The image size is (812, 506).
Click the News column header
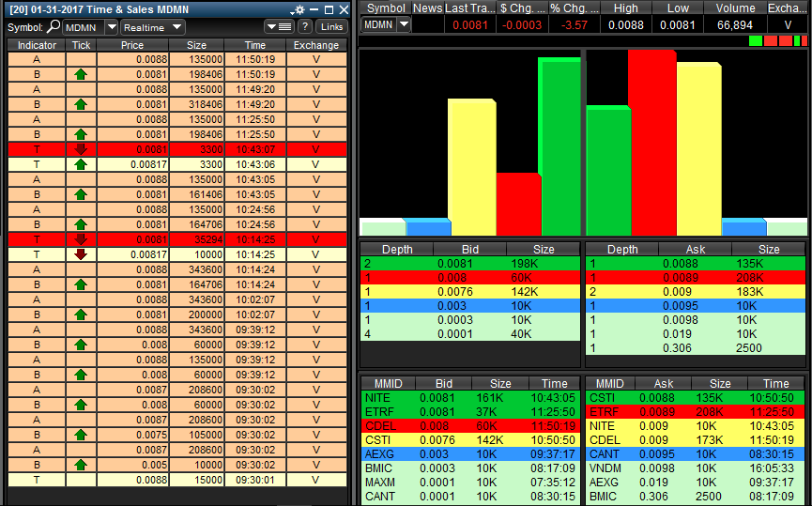click(x=428, y=8)
